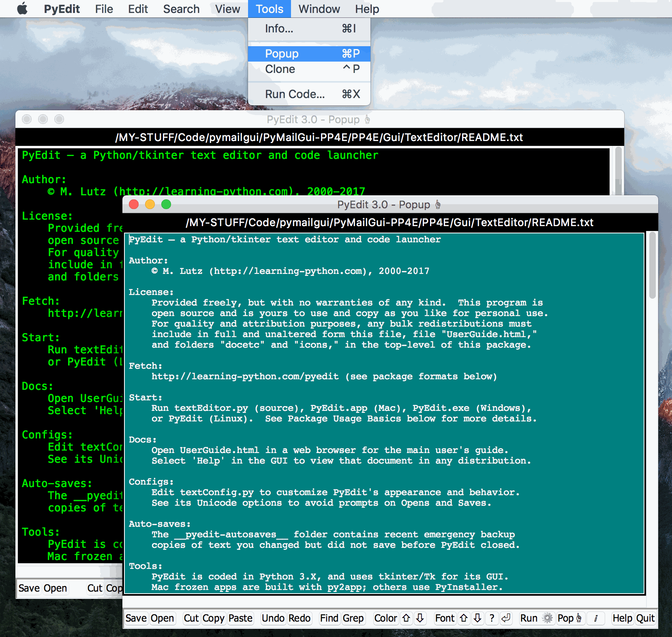Image resolution: width=672 pixels, height=637 pixels.
Task: Click the Color down-arrow button
Action: [420, 618]
